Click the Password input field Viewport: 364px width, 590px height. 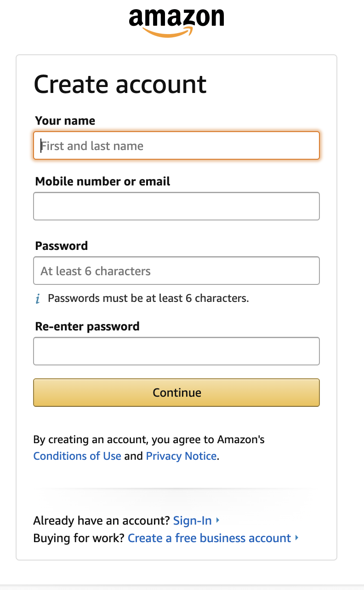pos(176,271)
